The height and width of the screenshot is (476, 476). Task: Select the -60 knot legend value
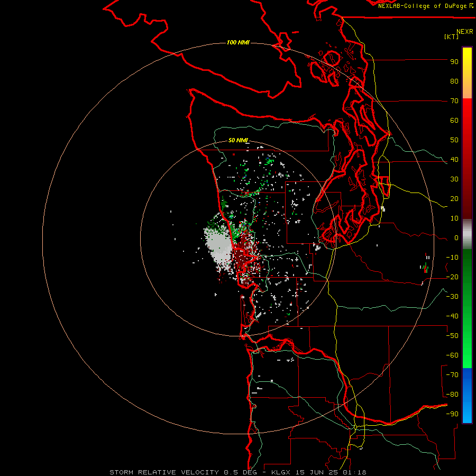click(452, 355)
